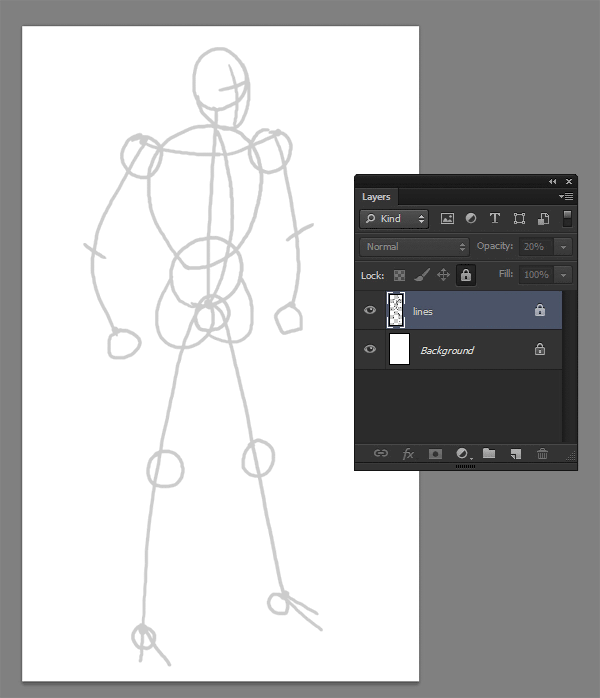The height and width of the screenshot is (698, 600).
Task: Click the link layers icon
Action: [381, 453]
